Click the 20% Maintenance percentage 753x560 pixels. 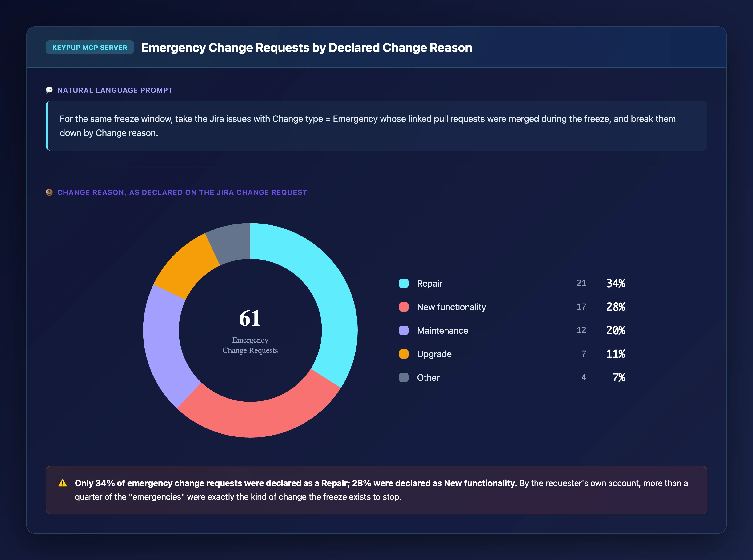(616, 331)
